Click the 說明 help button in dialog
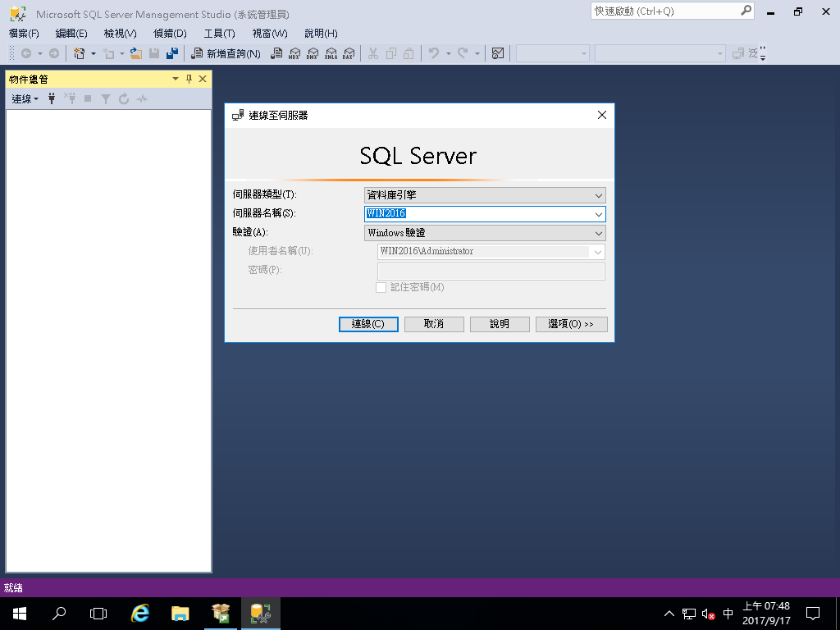 pyautogui.click(x=500, y=324)
